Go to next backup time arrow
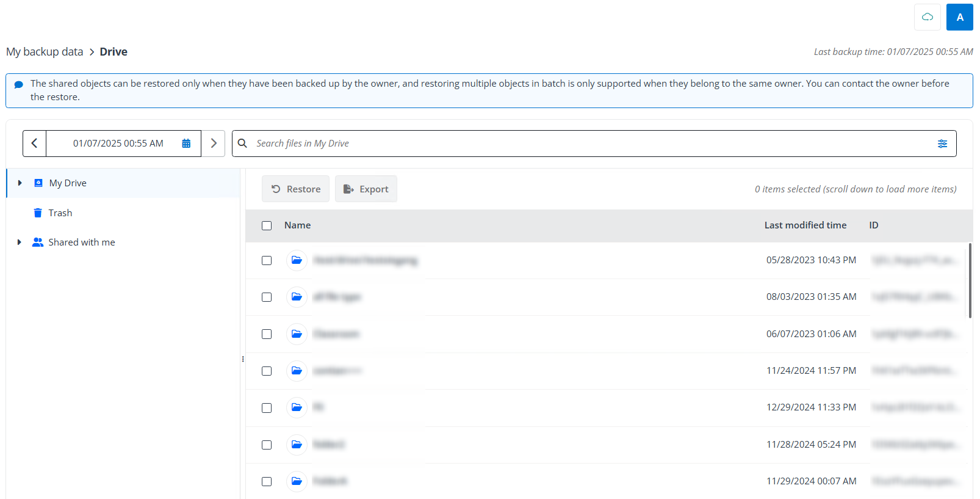 [x=214, y=144]
